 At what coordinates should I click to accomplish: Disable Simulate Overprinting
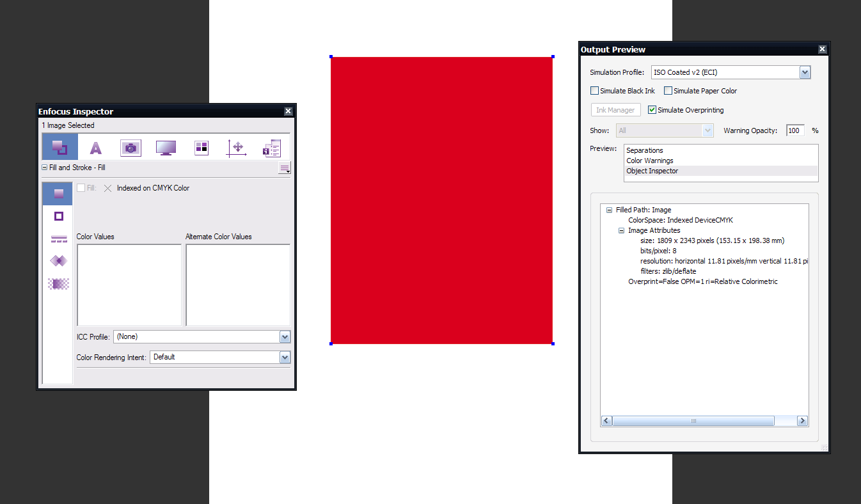click(x=652, y=110)
